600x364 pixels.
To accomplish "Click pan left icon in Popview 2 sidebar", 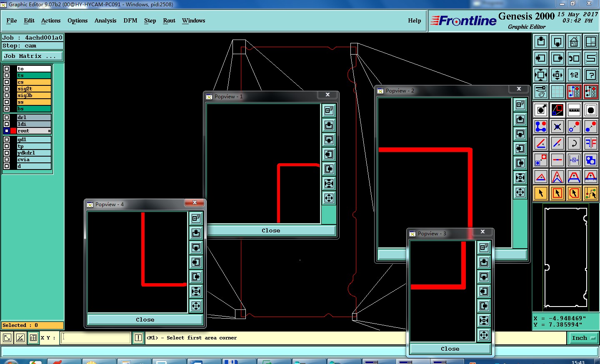I will tap(520, 148).
